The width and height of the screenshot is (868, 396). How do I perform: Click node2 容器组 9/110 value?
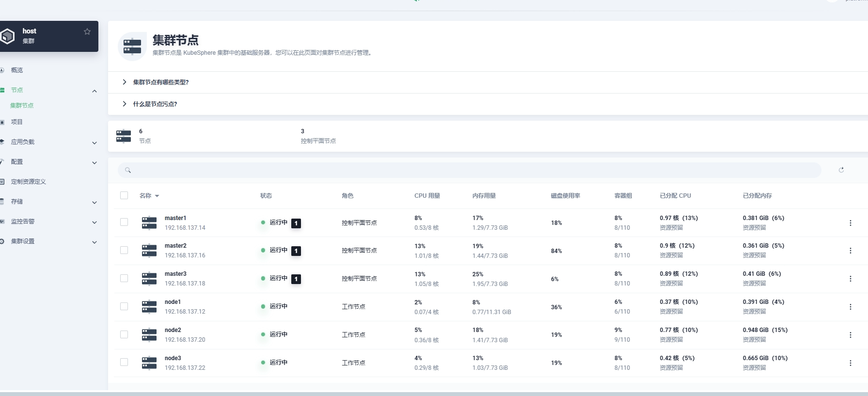pos(622,340)
